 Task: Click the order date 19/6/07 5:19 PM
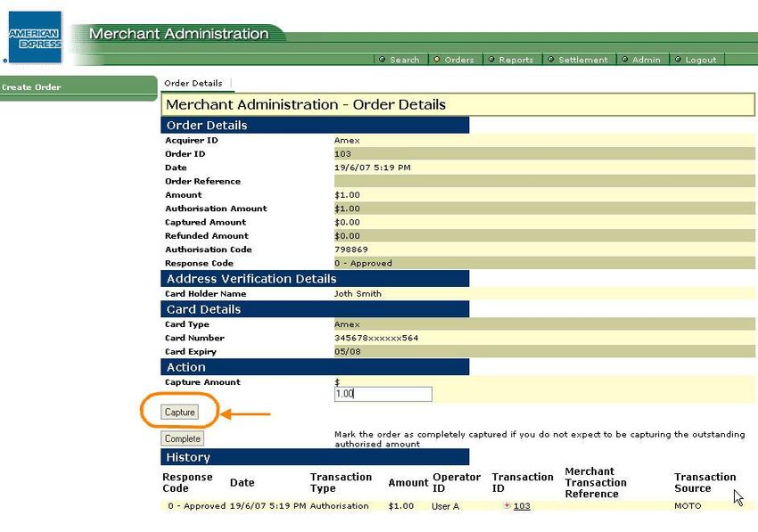(372, 168)
